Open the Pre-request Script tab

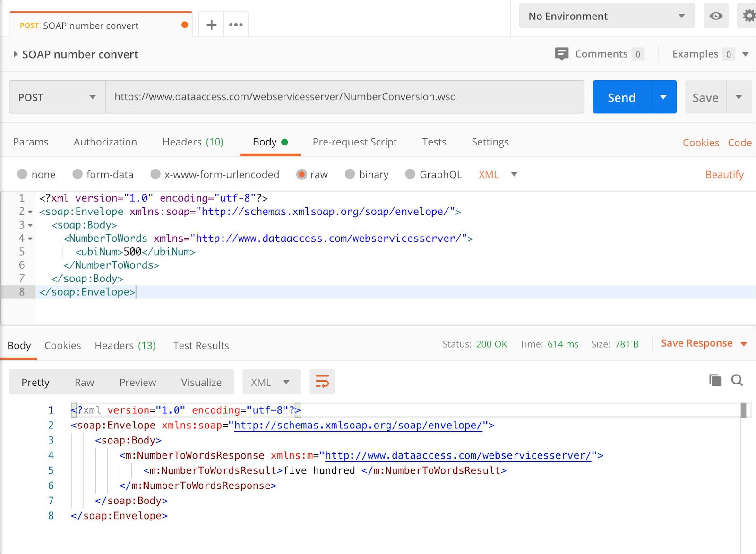tap(355, 142)
